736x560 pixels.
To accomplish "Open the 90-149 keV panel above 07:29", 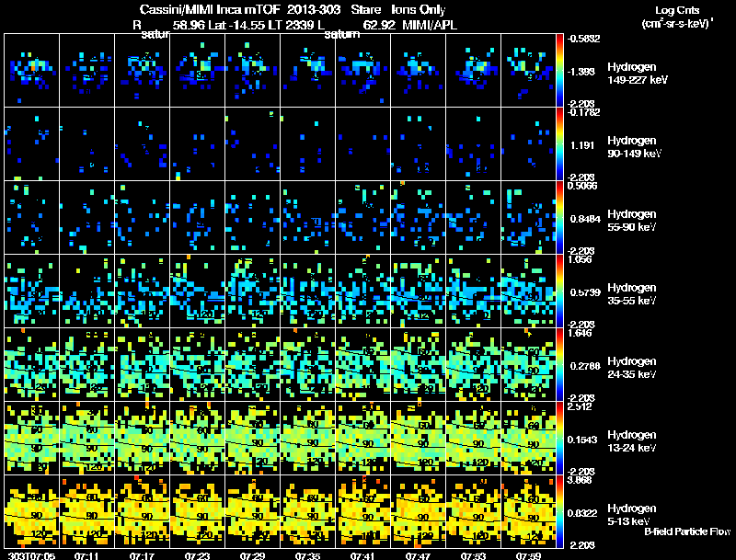I will (x=252, y=144).
